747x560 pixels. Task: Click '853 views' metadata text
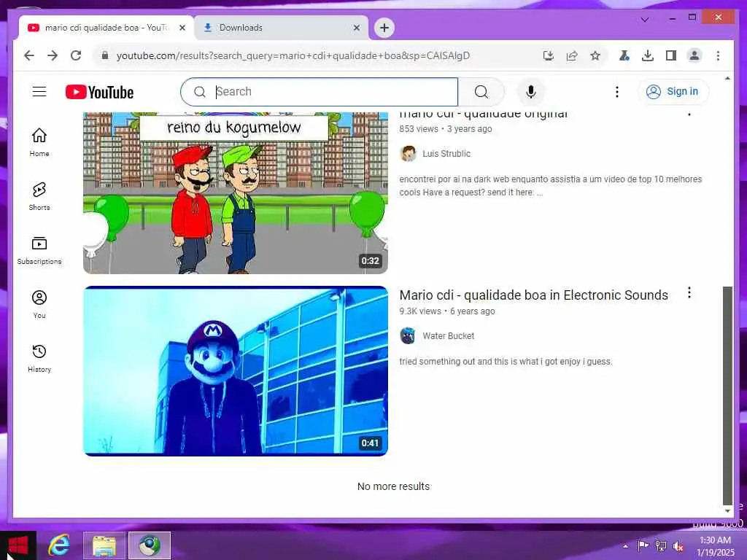tap(418, 129)
